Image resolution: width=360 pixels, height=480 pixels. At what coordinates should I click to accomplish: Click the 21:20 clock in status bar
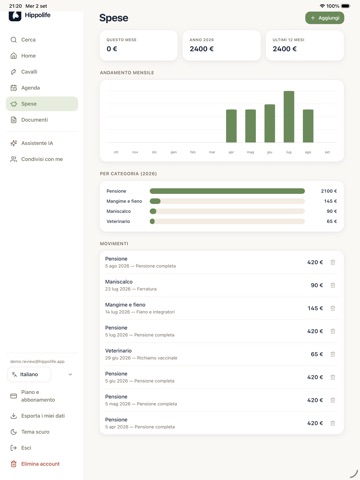click(x=16, y=6)
